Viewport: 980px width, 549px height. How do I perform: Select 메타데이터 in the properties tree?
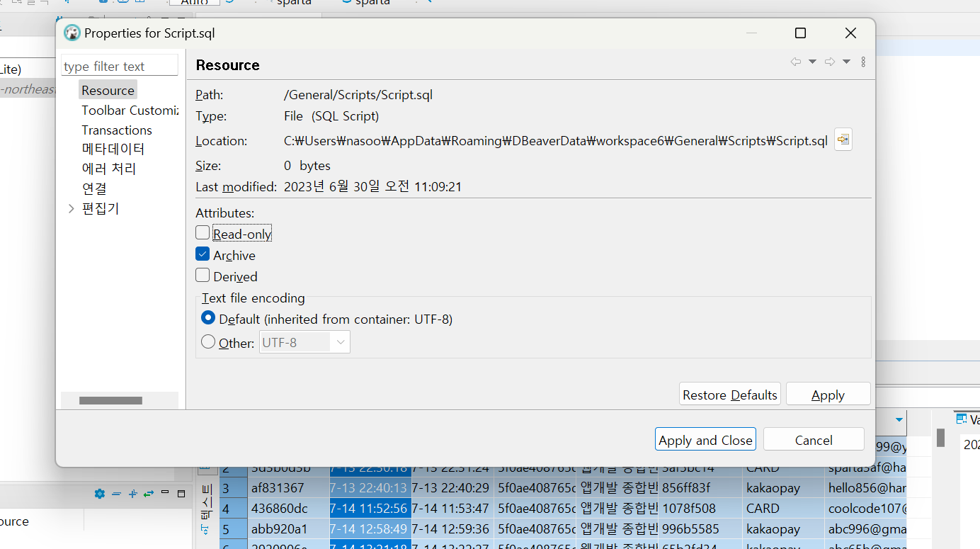click(113, 149)
